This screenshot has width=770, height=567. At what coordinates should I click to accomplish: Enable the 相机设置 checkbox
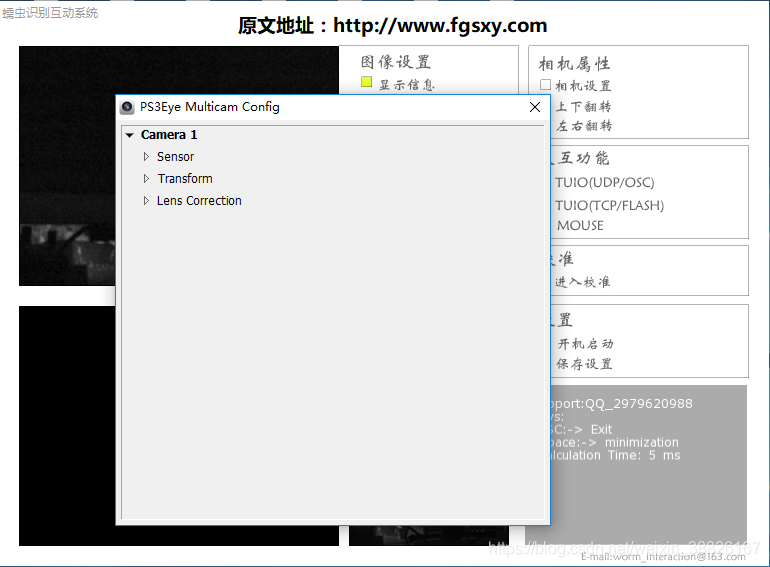click(x=545, y=85)
